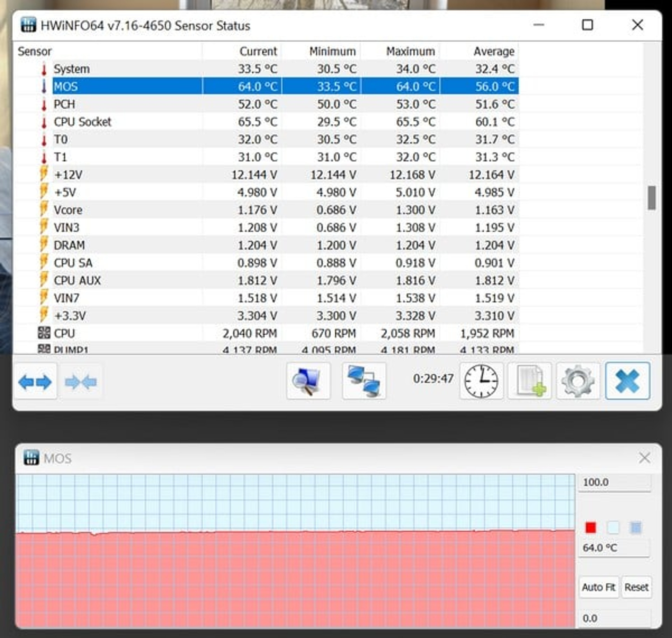672x638 pixels.
Task: Select the MOS sensor row
Action: (x=286, y=86)
